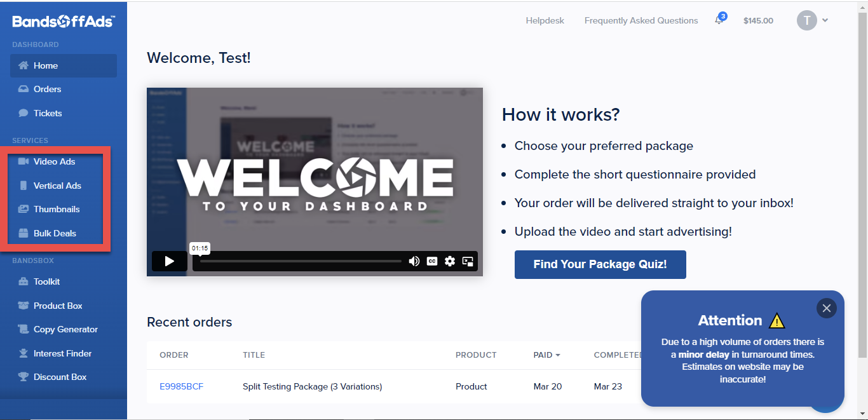Screen dimensions: 868x420
Task: Close the Attention notice popup
Action: click(x=827, y=308)
